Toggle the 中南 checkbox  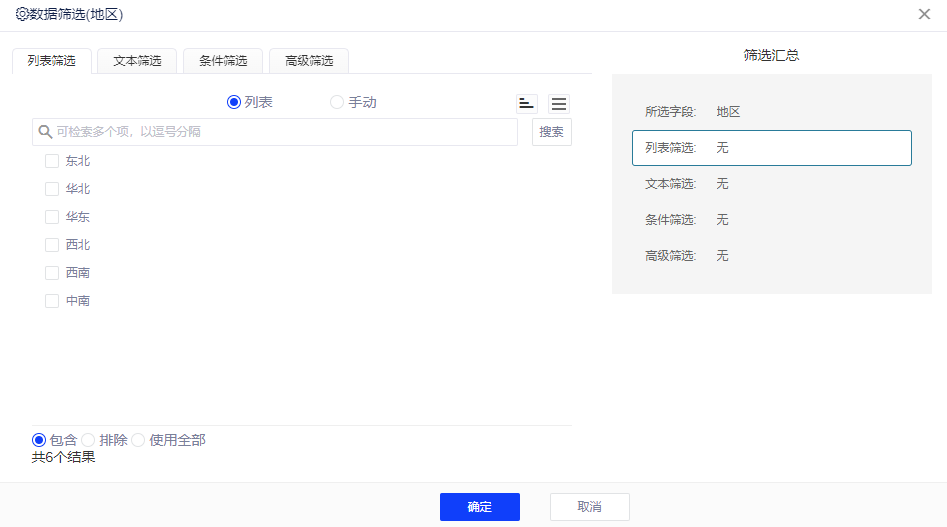(52, 301)
